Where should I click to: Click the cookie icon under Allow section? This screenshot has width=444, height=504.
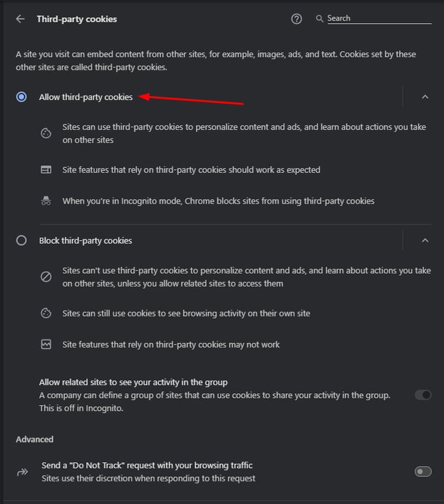tap(46, 133)
